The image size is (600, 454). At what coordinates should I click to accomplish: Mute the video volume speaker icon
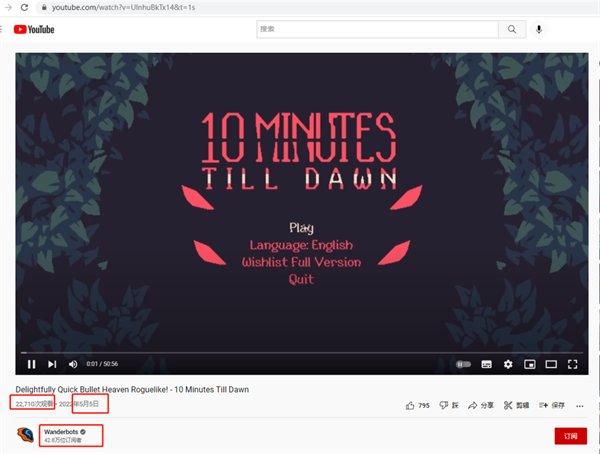coord(73,364)
